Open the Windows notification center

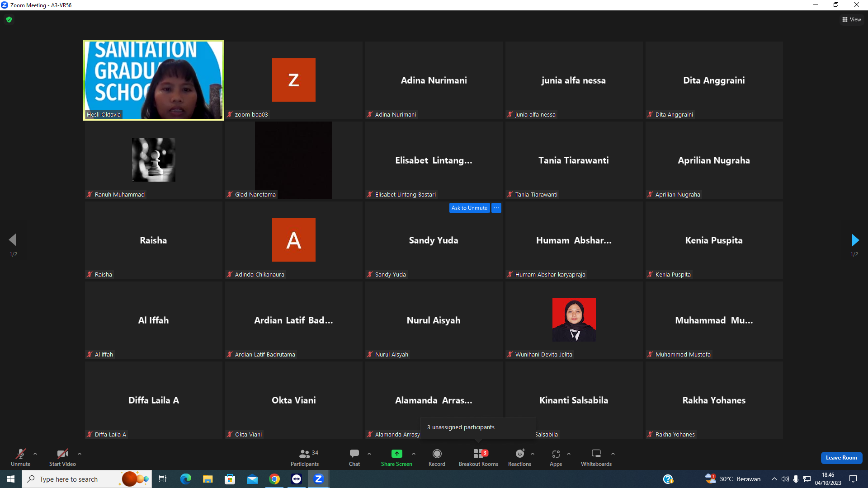853,479
